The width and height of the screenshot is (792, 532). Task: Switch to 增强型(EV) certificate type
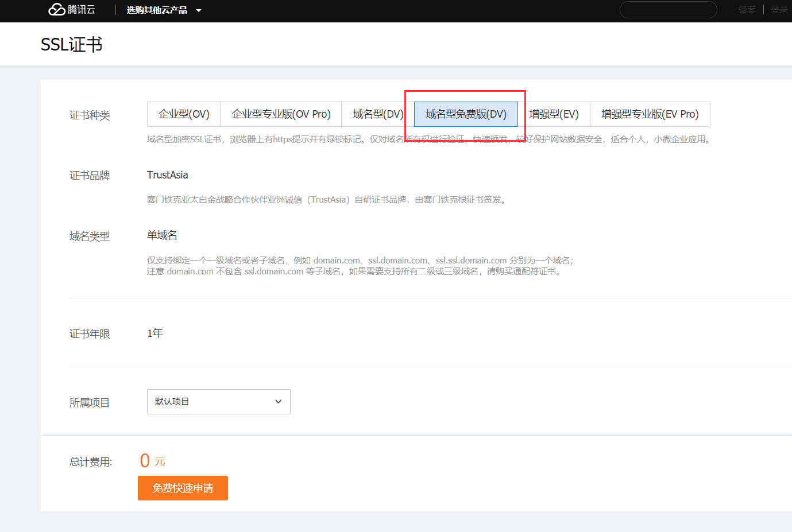point(554,114)
